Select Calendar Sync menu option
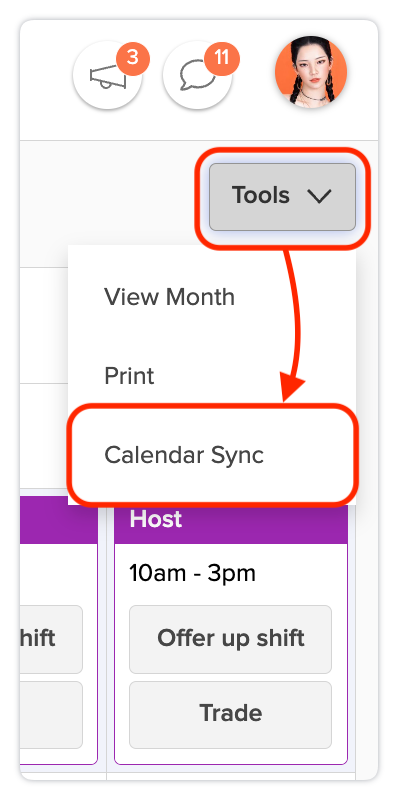 coord(184,455)
